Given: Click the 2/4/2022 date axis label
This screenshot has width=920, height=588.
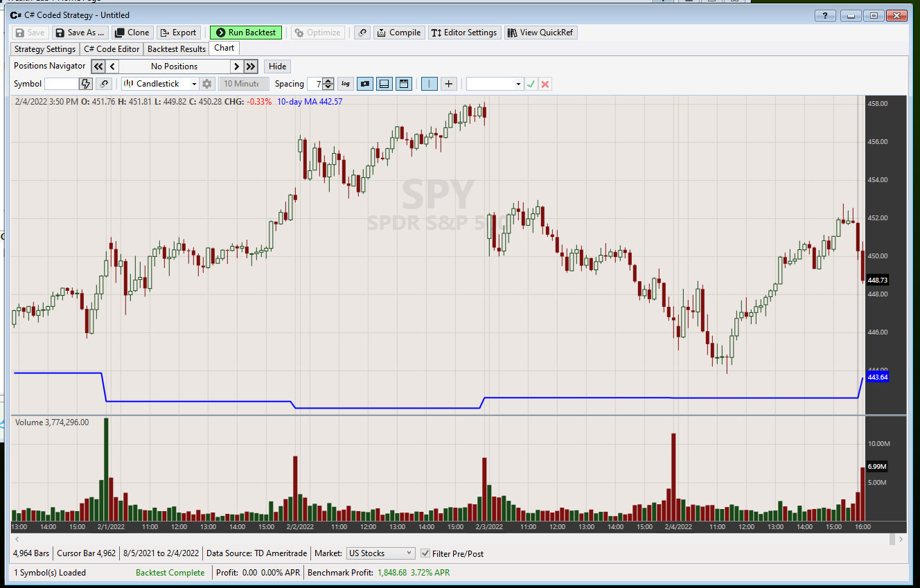Looking at the screenshot, I should click(679, 527).
